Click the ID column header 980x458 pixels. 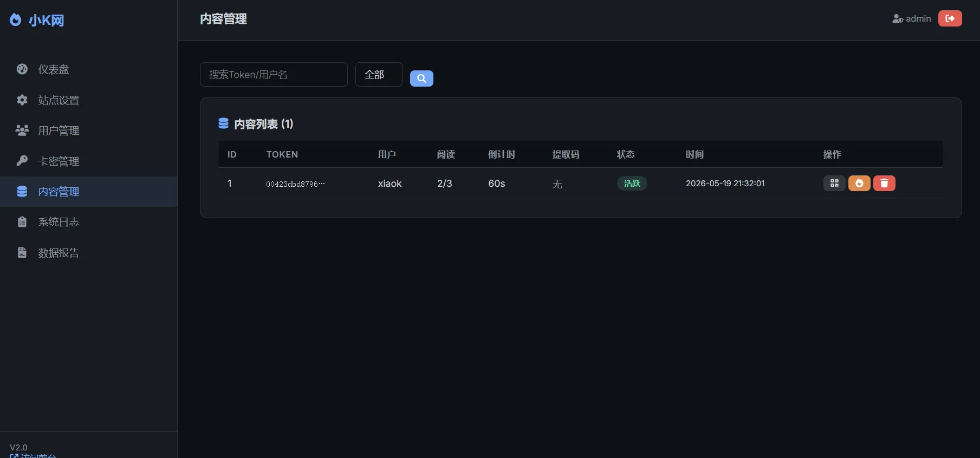click(232, 154)
